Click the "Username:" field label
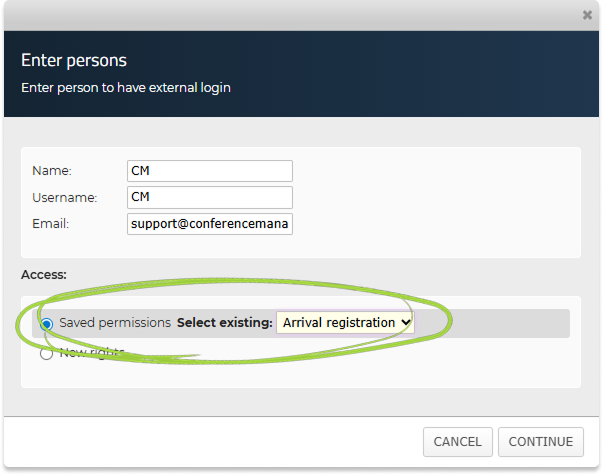Image resolution: width=603 pixels, height=475 pixels. pos(64,197)
